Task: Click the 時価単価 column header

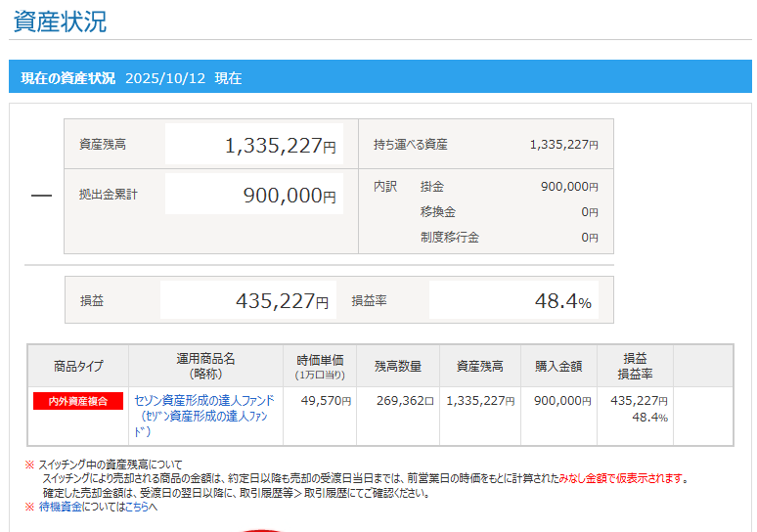Action: click(320, 366)
